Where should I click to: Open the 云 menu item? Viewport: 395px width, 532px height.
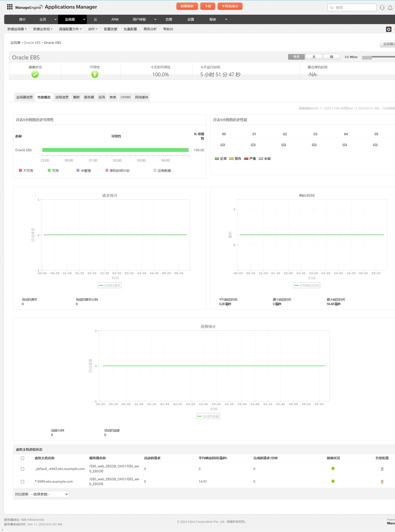[95, 20]
